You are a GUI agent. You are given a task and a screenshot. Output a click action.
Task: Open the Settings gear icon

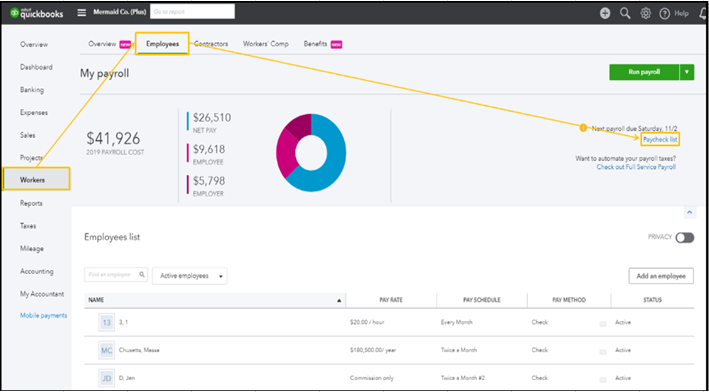tap(645, 14)
